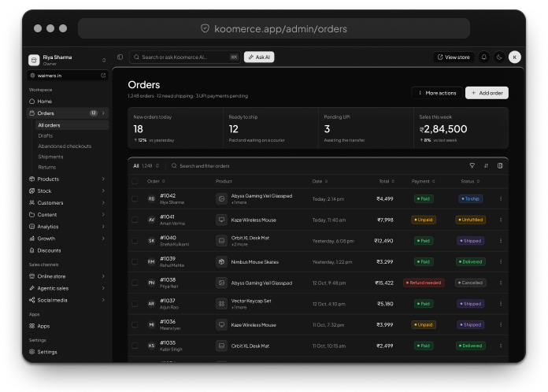
Task: Click product thumbnail for Kaze Wireless Mouse in #1041
Action: (x=221, y=220)
